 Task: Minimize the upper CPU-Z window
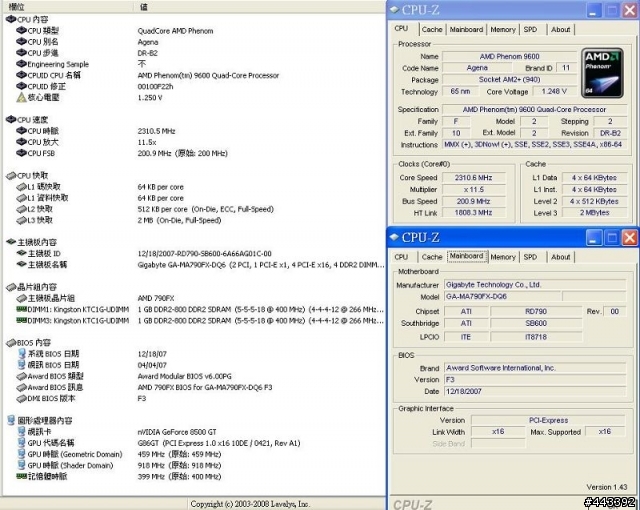(x=594, y=10)
